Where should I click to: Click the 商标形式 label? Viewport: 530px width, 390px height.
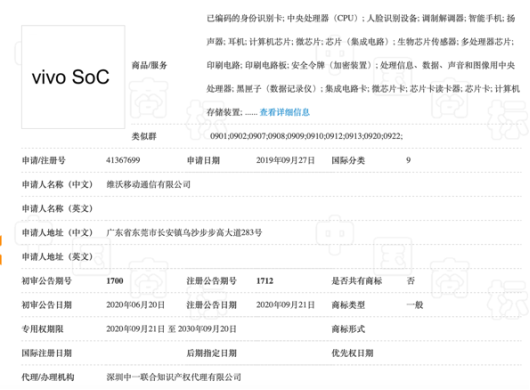tap(348, 329)
